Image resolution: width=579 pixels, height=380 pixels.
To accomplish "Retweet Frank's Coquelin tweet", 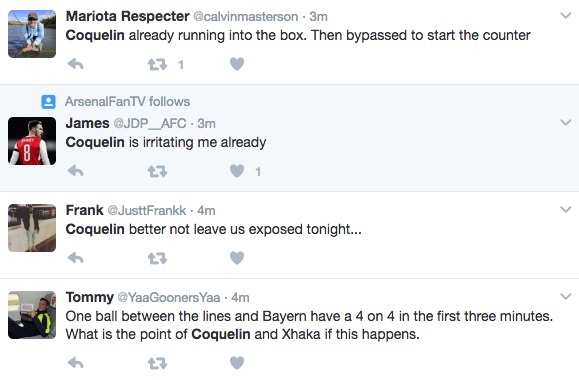I will (158, 258).
